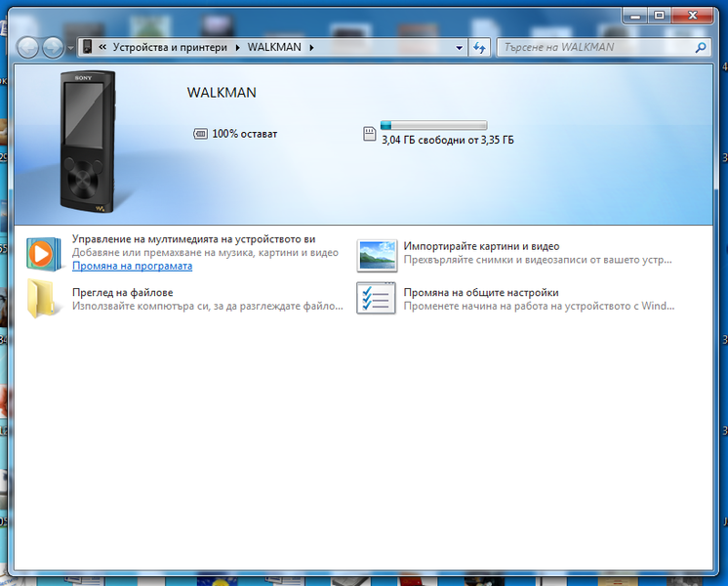The image size is (728, 586).
Task: Click the search field Търсене на WALKMAN
Action: tap(595, 47)
